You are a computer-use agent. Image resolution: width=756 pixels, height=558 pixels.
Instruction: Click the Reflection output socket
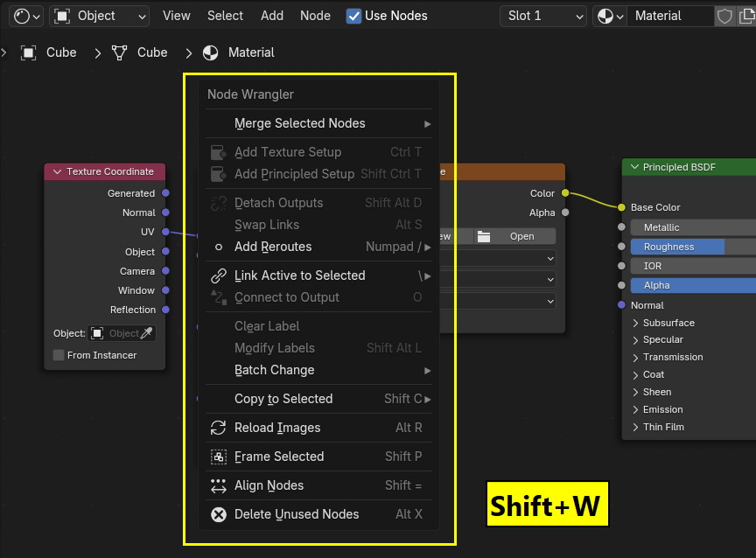(x=165, y=310)
